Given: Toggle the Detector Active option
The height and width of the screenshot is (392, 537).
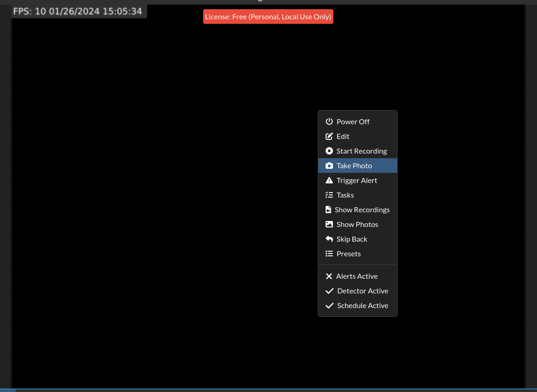Looking at the screenshot, I should pos(358,291).
